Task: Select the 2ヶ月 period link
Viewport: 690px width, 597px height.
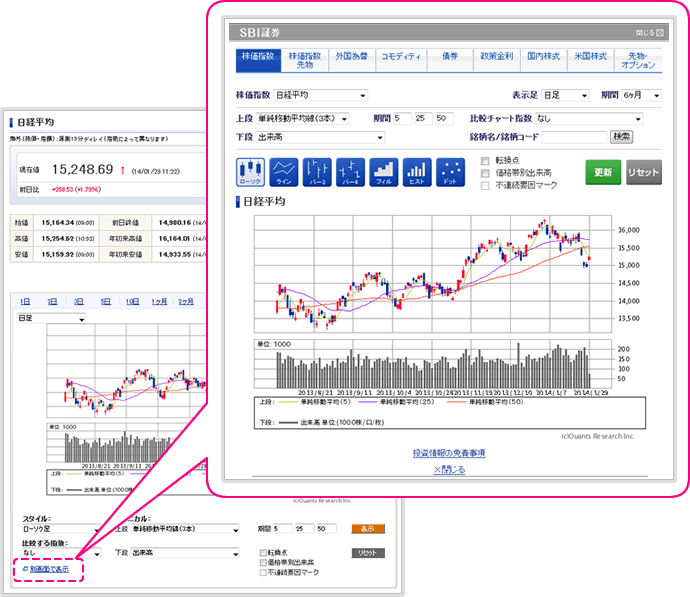Action: pos(186,301)
